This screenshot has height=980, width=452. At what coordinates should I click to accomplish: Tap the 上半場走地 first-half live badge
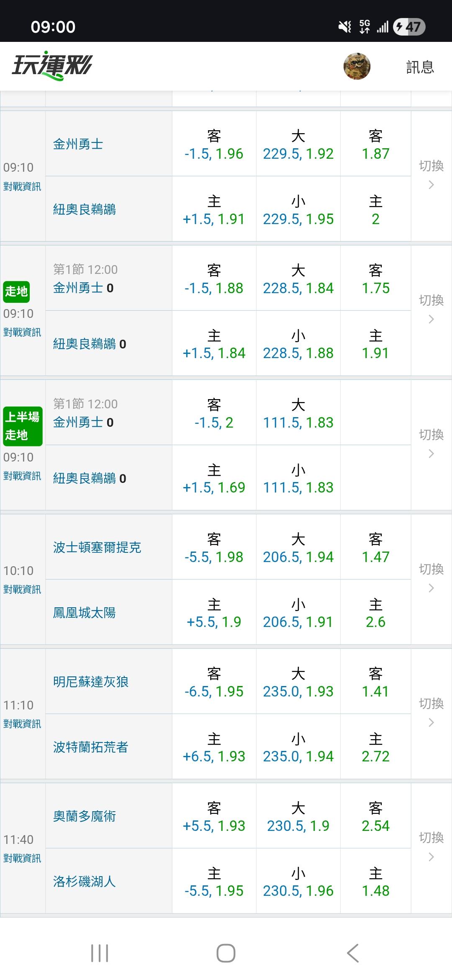coord(22,426)
